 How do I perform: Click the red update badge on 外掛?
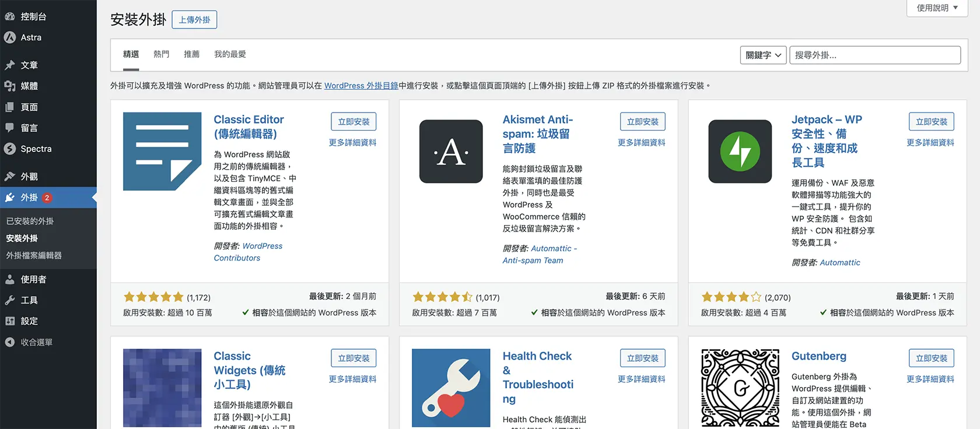coord(47,198)
